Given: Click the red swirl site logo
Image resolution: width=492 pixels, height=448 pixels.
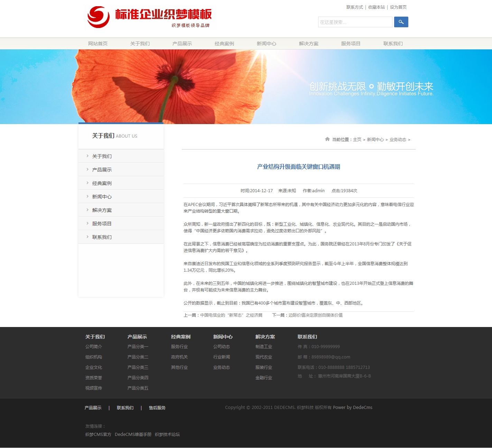Looking at the screenshot, I should [x=99, y=17].
